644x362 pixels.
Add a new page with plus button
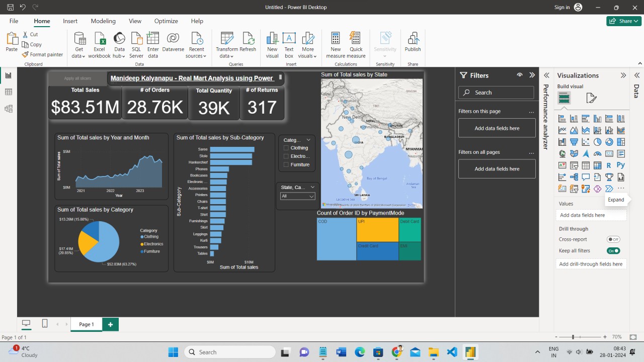tap(110, 324)
